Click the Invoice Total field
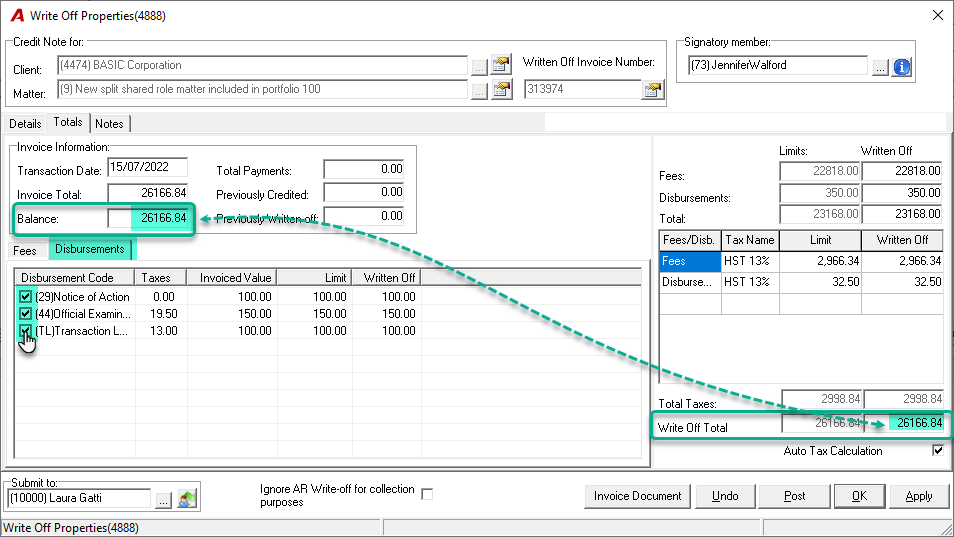 pyautogui.click(x=147, y=193)
